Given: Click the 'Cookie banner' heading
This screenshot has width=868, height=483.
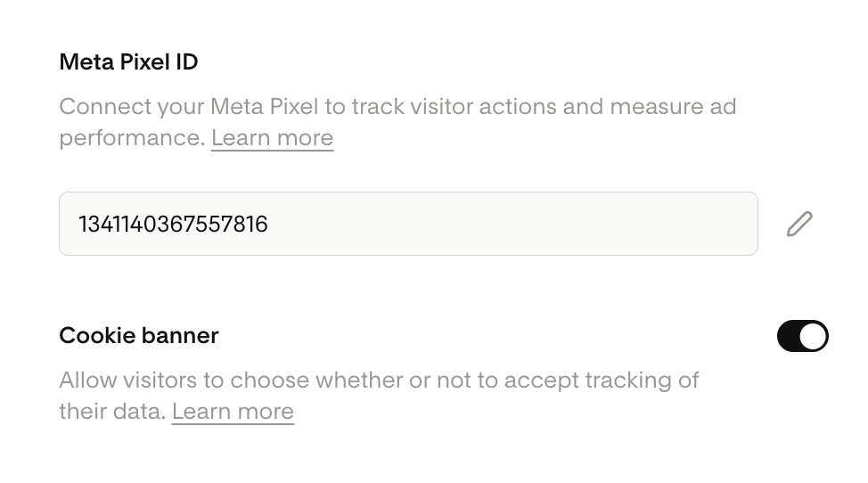Looking at the screenshot, I should click(x=138, y=336).
